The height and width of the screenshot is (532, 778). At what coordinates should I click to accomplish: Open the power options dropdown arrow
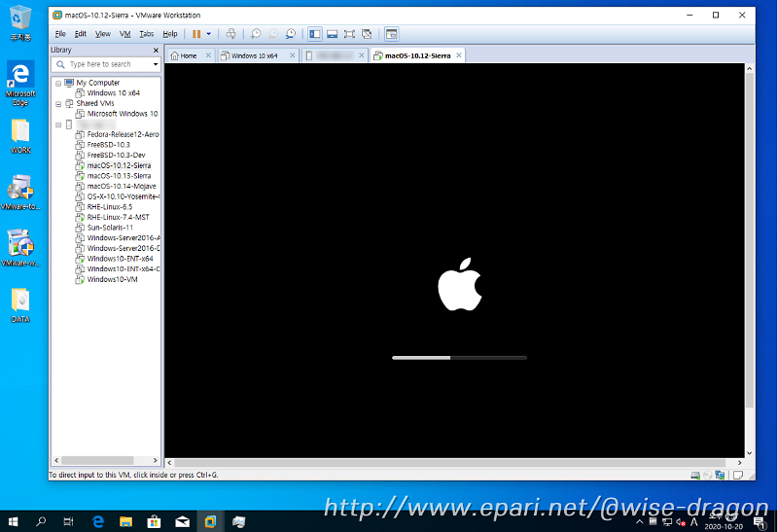click(x=209, y=34)
